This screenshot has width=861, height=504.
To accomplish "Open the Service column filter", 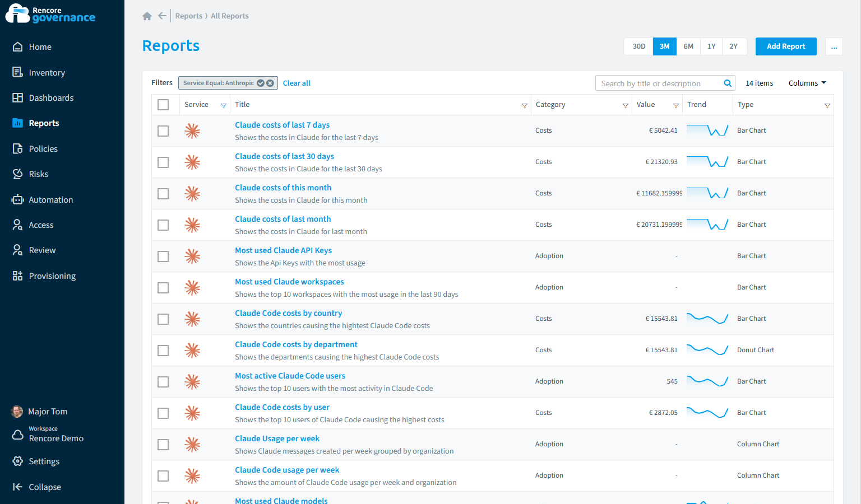I will (224, 105).
